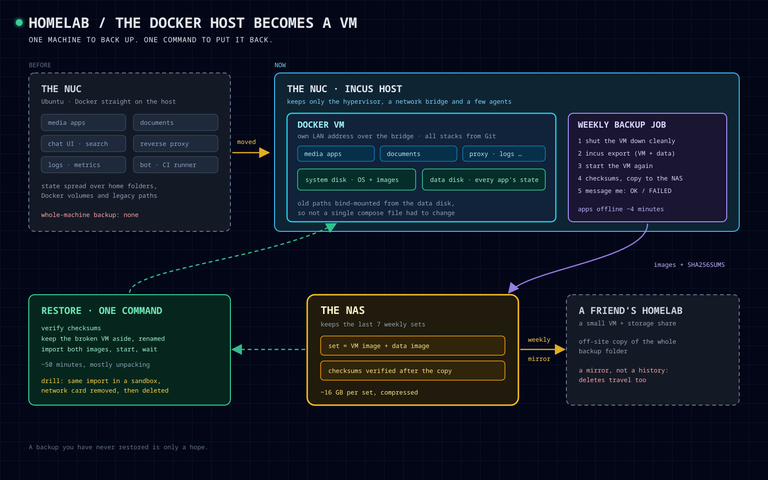Click the title 'HOMELAB / THE DOCKER HOST BECOMES A VM'

[x=192, y=23]
